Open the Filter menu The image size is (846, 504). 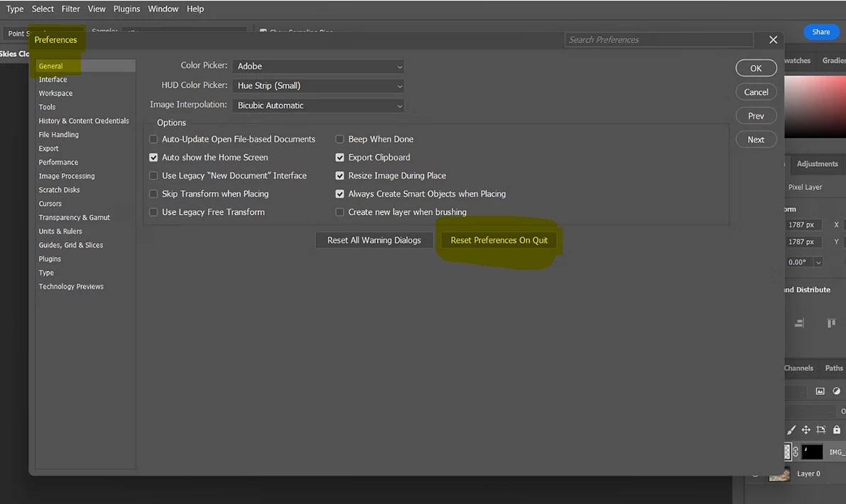[x=70, y=9]
